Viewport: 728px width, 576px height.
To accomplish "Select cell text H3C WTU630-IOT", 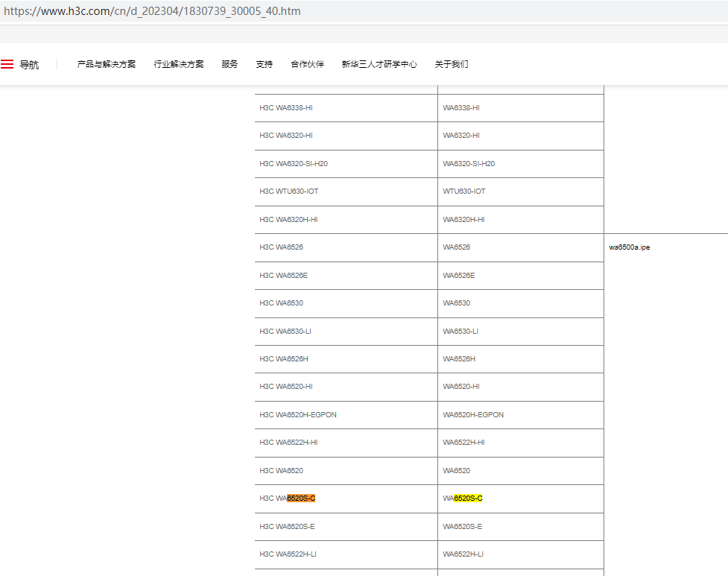I will (289, 192).
